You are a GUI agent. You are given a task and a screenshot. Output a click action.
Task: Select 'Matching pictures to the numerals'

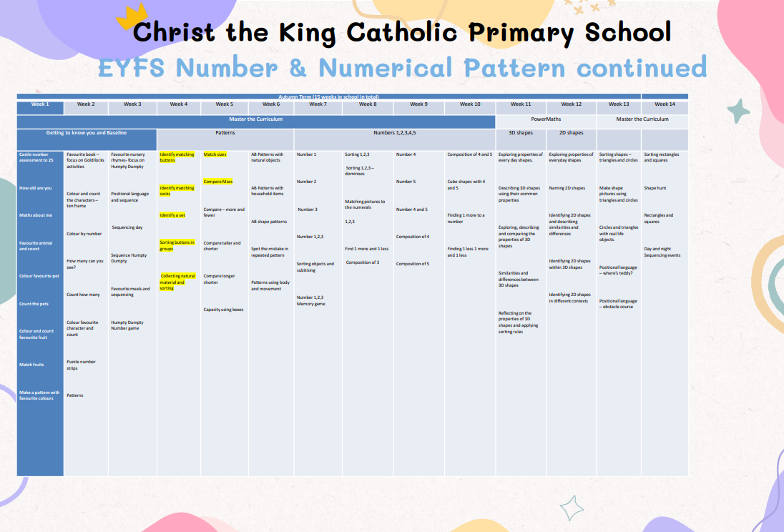365,205
